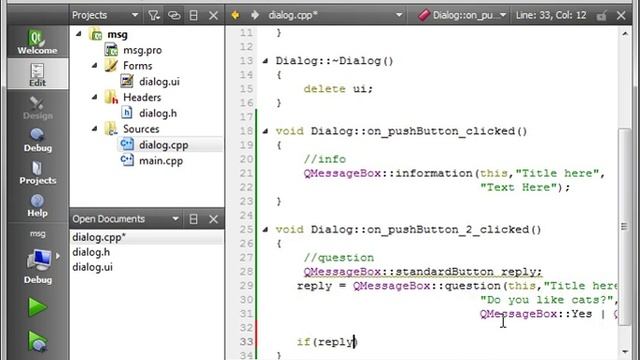Click the scroll up arrow of editor scrollbar
The image size is (640, 360).
point(625,35)
